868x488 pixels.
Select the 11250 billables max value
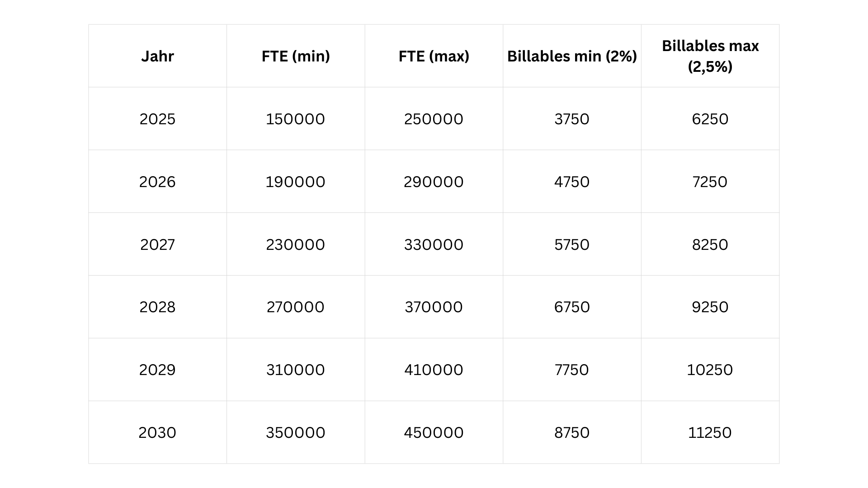click(710, 432)
